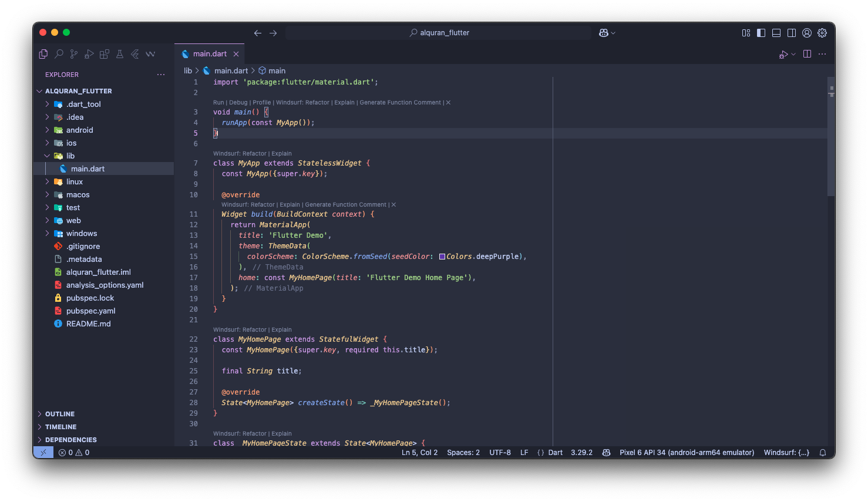Select Pixel 6 API 34 device in status bar
This screenshot has height=502, width=868.
[x=687, y=453]
